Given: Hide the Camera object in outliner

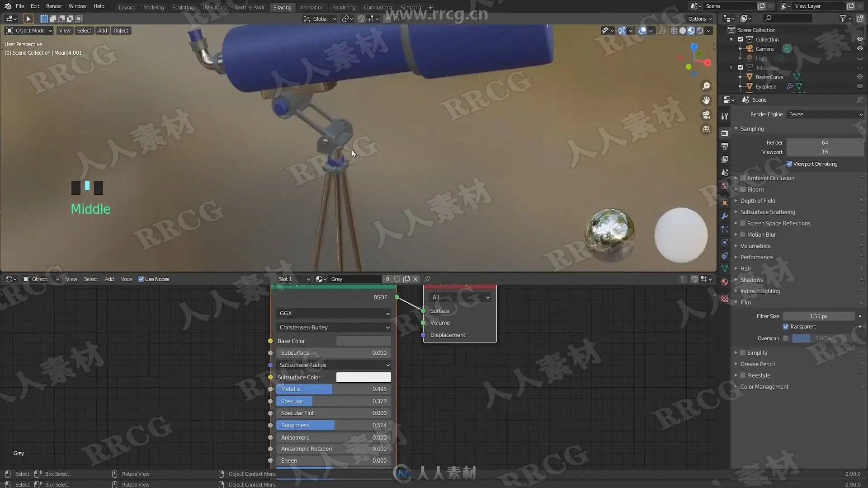Looking at the screenshot, I should (x=860, y=49).
